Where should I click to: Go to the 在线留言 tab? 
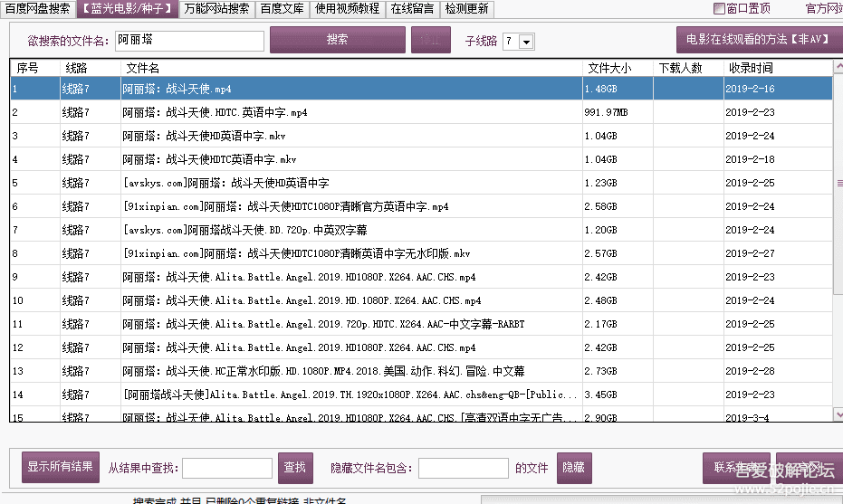(x=413, y=9)
